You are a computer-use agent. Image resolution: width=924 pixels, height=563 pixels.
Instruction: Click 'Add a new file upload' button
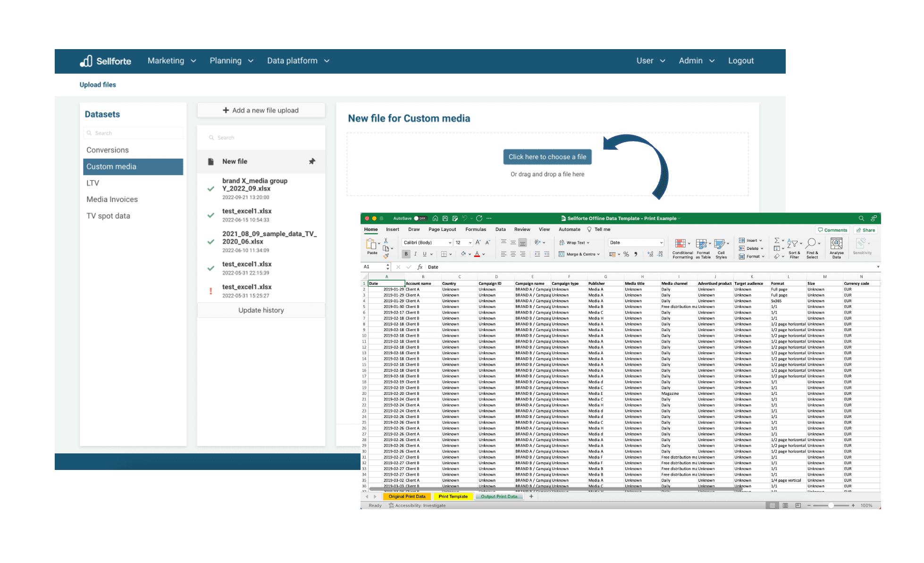pyautogui.click(x=261, y=110)
